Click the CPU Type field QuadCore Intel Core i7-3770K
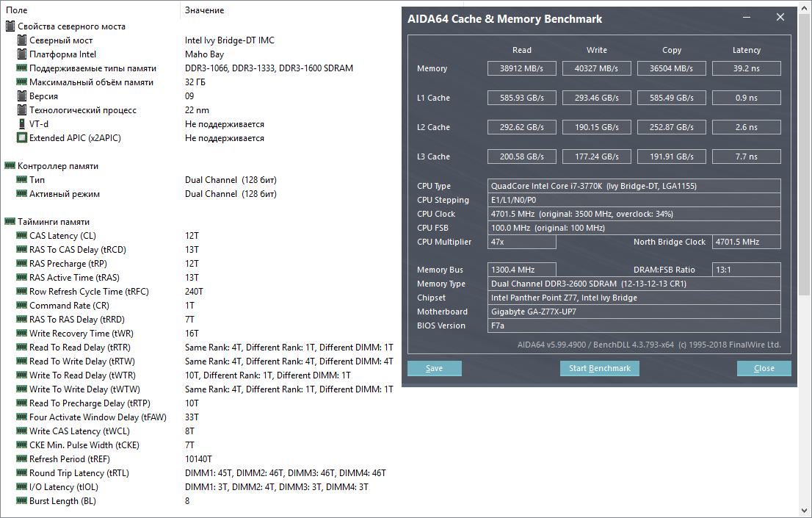 pyautogui.click(x=634, y=186)
